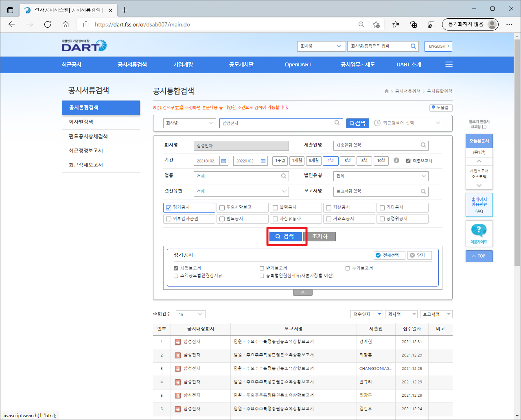
Task: Uncheck the 사업보고서 checkbox
Action: [176, 268]
